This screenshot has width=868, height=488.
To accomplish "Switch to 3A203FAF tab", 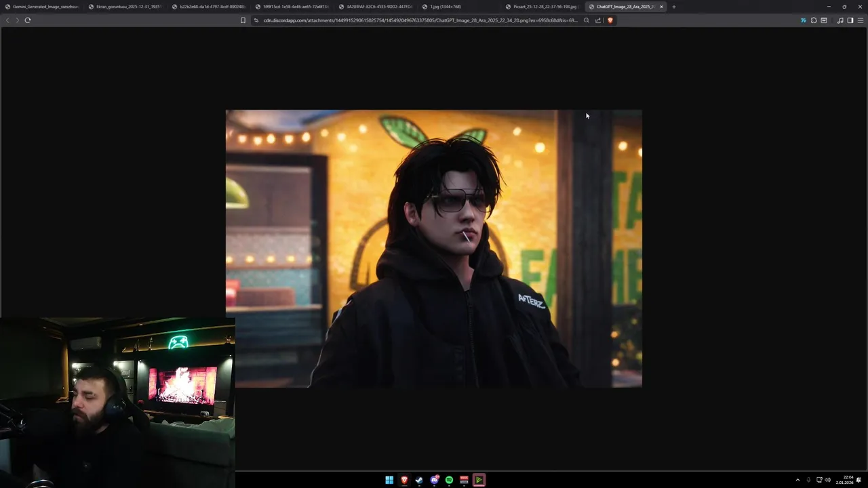I will point(376,7).
